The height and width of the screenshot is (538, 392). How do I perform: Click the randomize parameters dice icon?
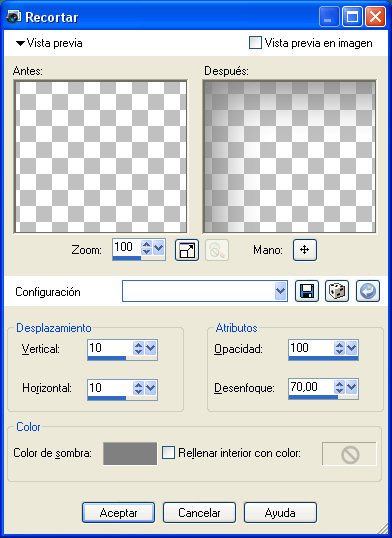[337, 291]
